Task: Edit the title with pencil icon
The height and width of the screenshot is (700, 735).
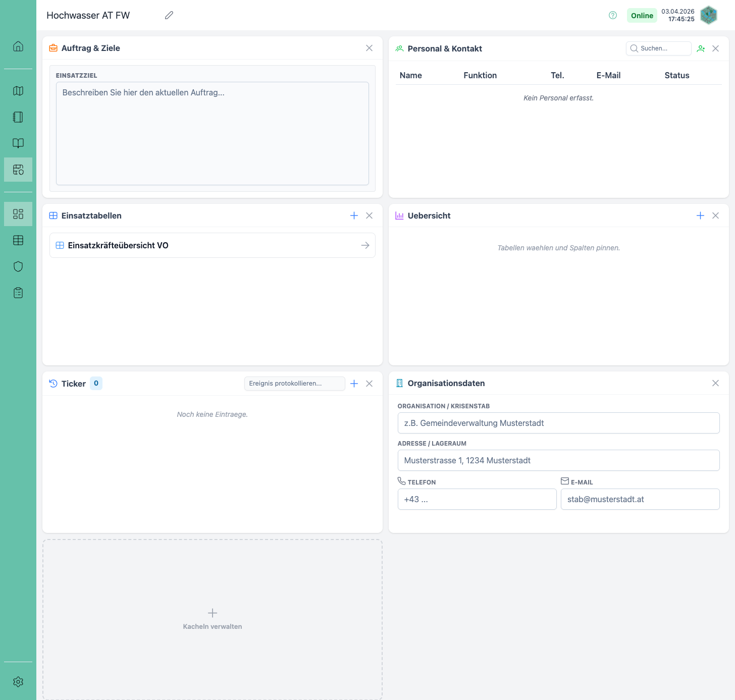Action: pyautogui.click(x=169, y=15)
